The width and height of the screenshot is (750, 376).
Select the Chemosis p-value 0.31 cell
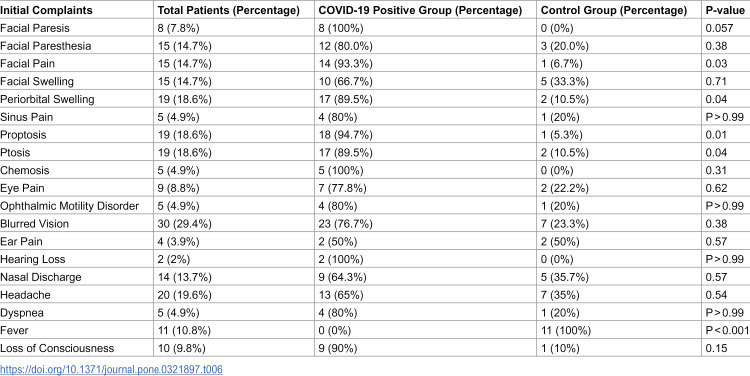(716, 170)
